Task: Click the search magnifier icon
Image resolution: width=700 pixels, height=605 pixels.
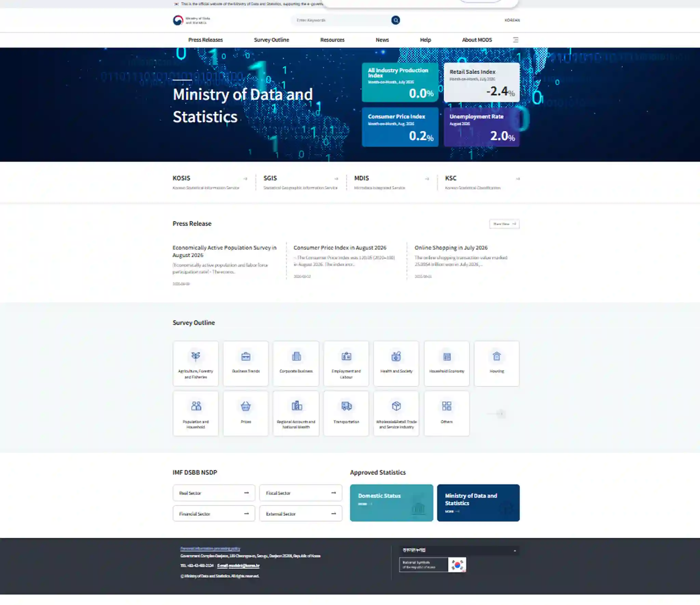Action: point(395,20)
